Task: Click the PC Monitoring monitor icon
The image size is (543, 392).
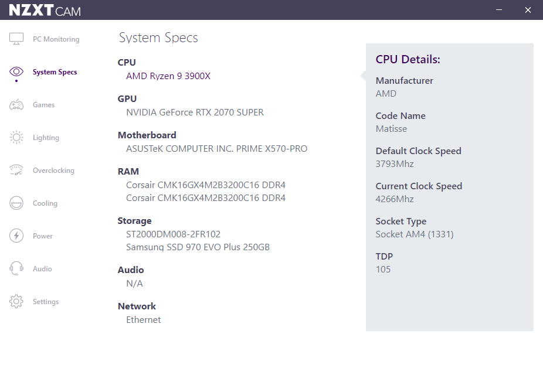Action: (16, 39)
